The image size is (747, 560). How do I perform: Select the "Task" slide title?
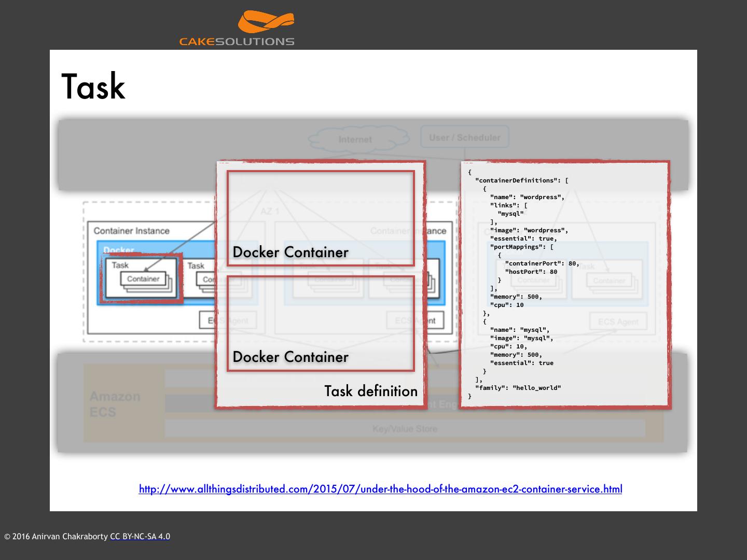[x=93, y=87]
